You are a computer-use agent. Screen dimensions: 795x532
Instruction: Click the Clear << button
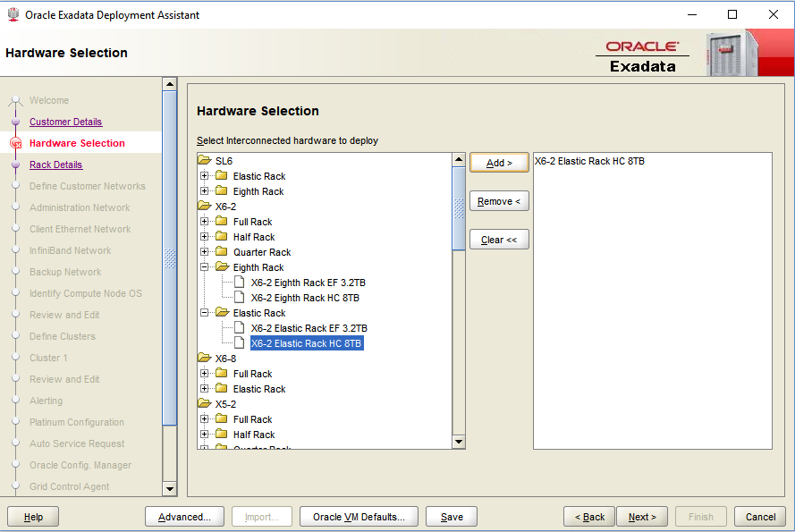(x=499, y=240)
